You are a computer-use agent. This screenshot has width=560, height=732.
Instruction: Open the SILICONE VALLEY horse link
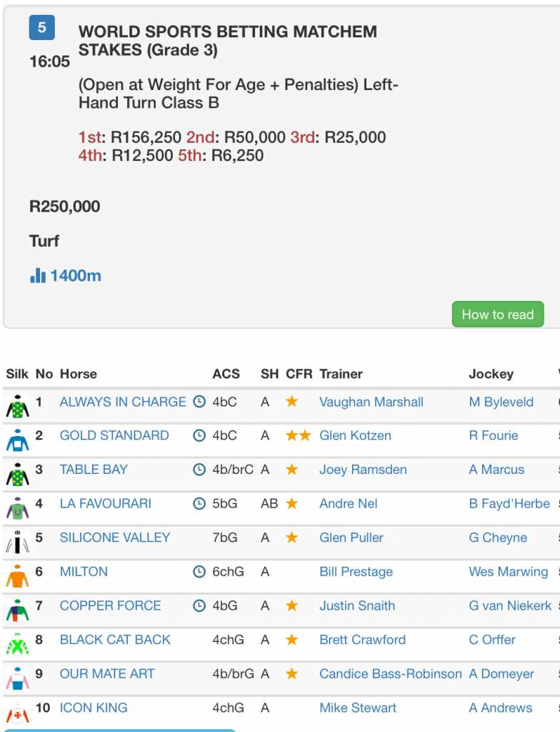coord(115,538)
